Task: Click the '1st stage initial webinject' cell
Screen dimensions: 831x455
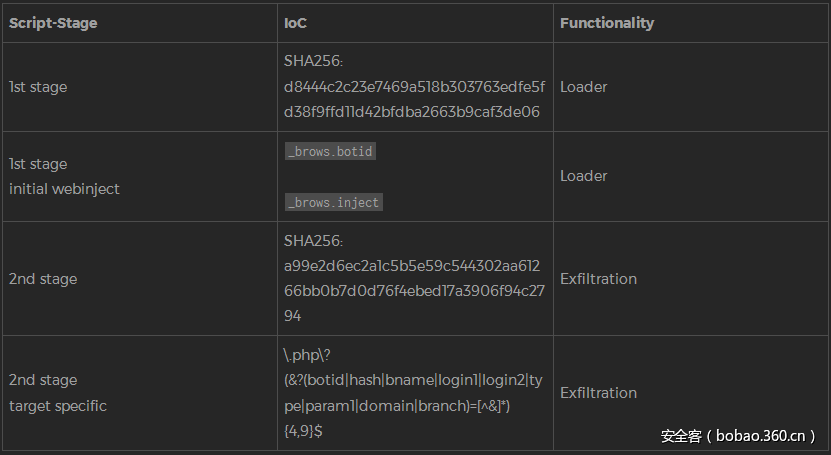Action: 64,176
